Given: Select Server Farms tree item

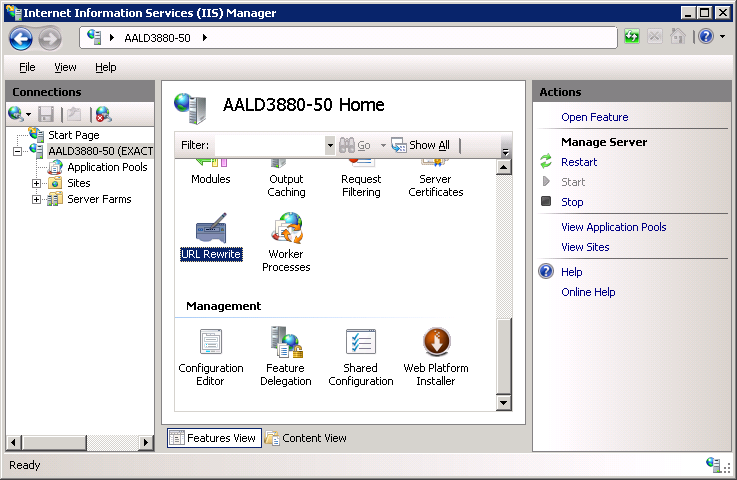Looking at the screenshot, I should [x=99, y=199].
